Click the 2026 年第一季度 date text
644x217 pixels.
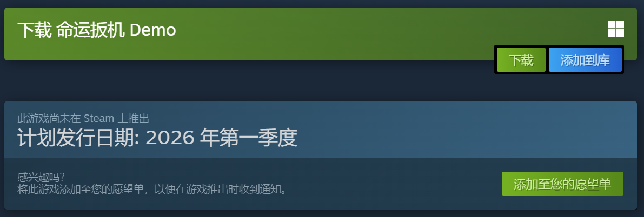pos(221,138)
